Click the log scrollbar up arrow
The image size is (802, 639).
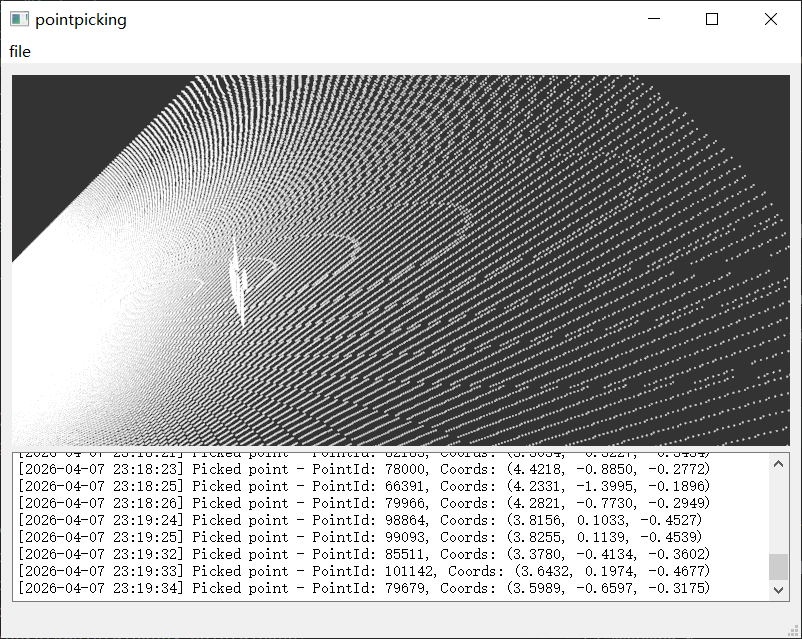(778, 464)
